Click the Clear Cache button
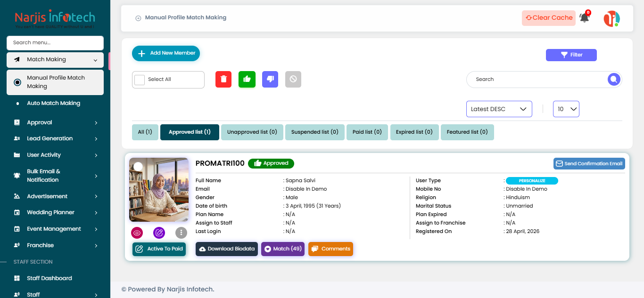 549,18
